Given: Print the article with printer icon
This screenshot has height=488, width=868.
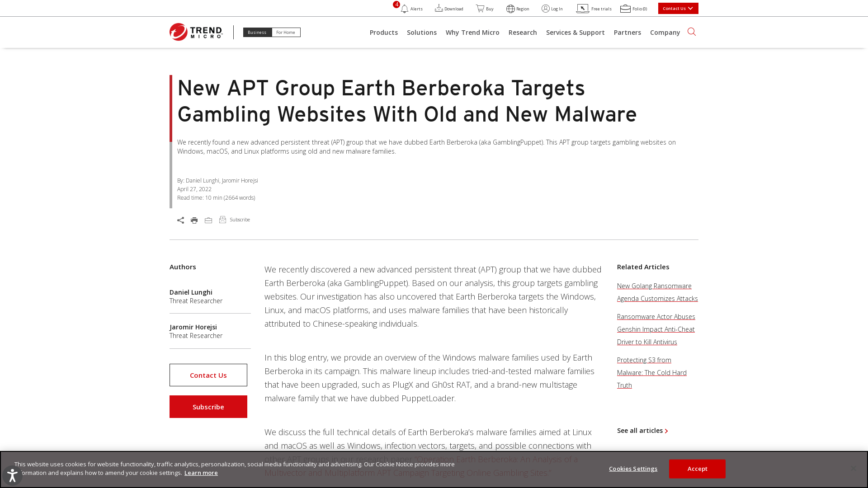Looking at the screenshot, I should 194,221.
